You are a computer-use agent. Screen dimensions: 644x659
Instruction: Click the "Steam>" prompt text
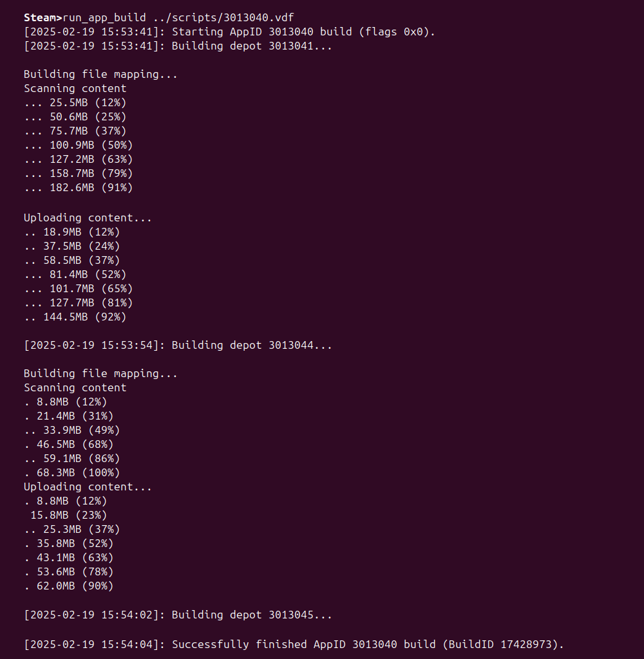43,17
